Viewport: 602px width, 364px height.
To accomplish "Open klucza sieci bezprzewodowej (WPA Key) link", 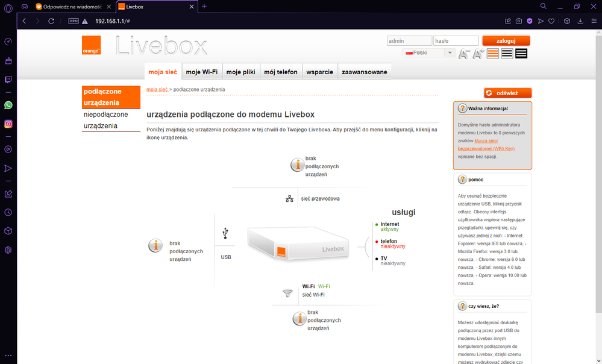I will pyautogui.click(x=486, y=145).
